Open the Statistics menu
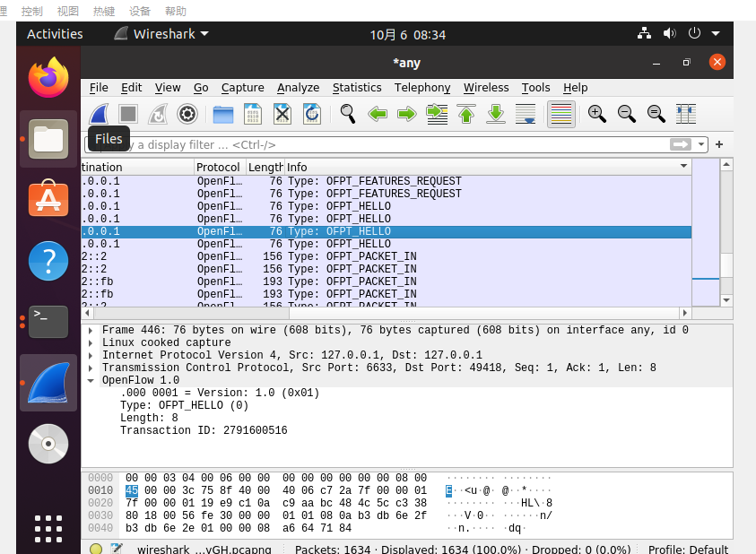The image size is (756, 554). point(357,88)
